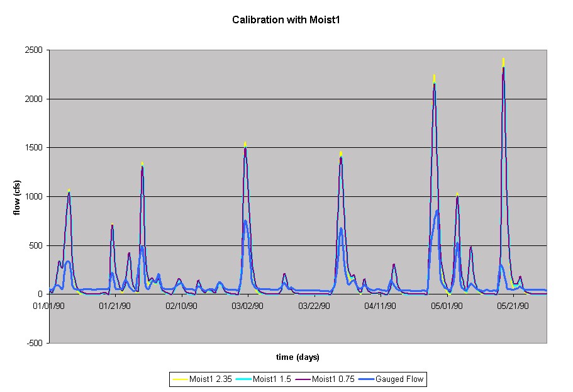Click the tallest yellow peak near 2400 cfs

[x=503, y=60]
